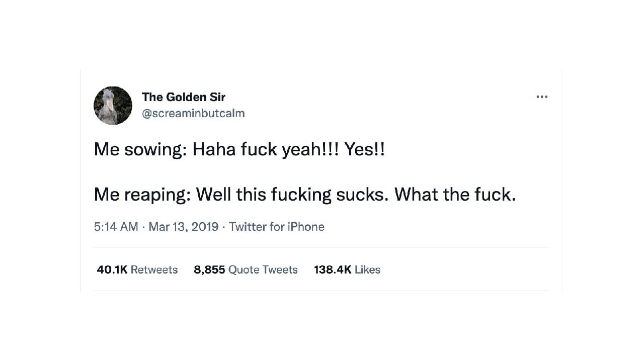Open the tweet options via the three-dot icon
This screenshot has height=362, width=644.
tap(541, 97)
